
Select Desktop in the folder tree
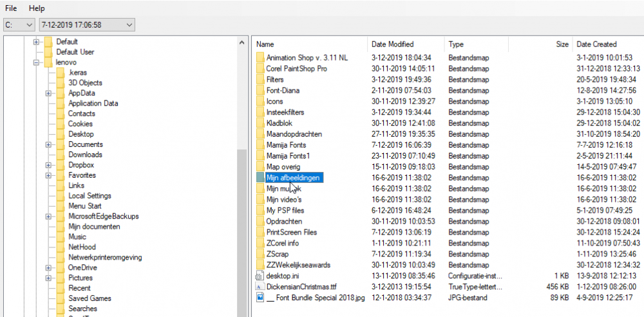pos(81,134)
